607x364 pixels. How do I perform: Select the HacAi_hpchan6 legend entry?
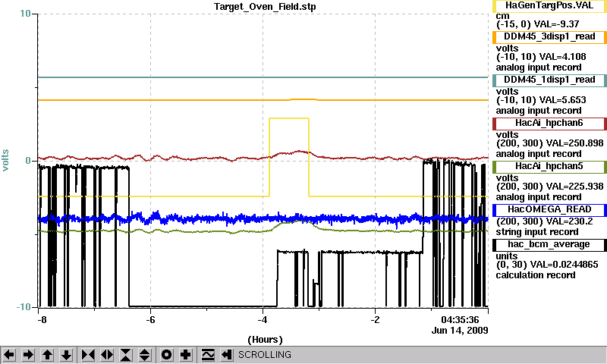tap(549, 124)
